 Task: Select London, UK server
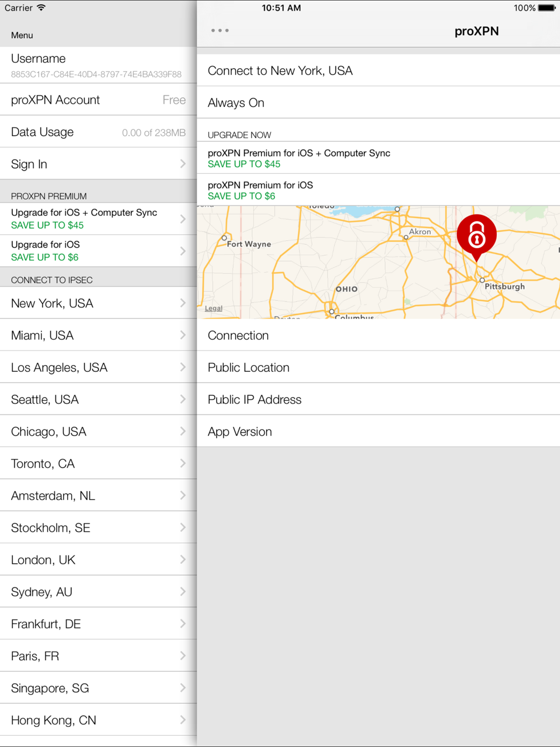pyautogui.click(x=98, y=559)
